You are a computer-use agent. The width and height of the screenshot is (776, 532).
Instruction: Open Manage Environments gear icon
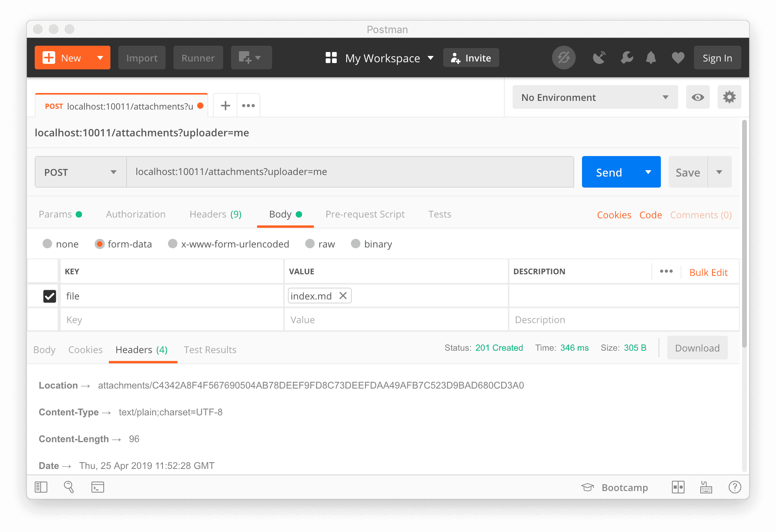[729, 97]
